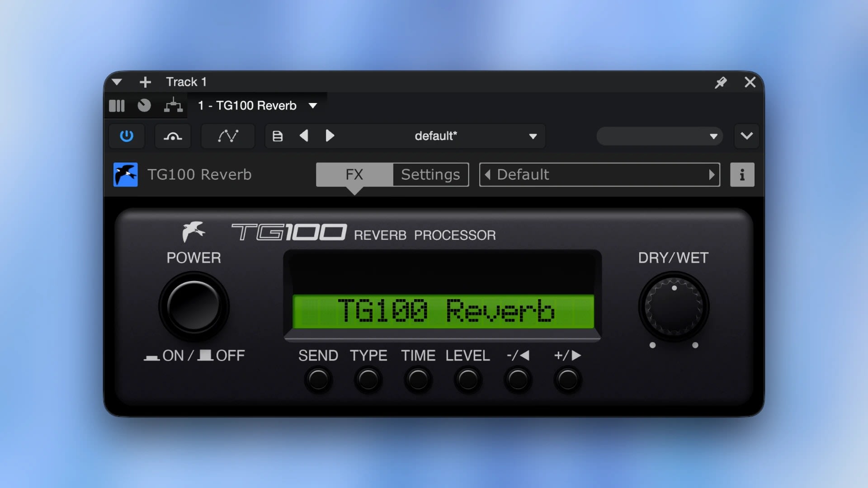
Task: Click the plus/right increment round button
Action: [568, 379]
